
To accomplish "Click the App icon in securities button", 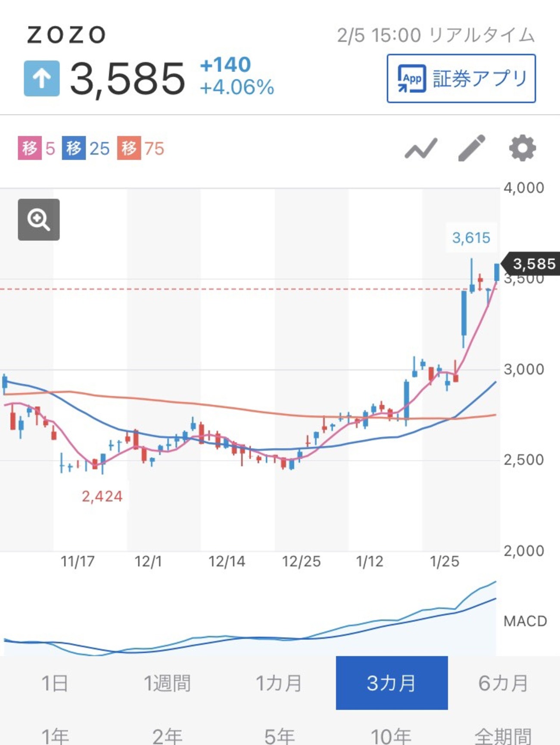I will [411, 78].
